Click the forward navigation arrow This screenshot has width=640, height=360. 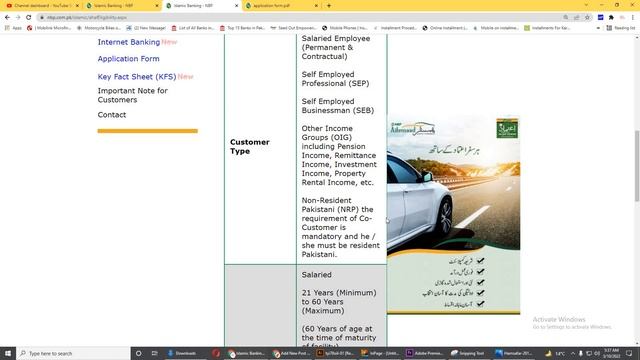click(18, 18)
